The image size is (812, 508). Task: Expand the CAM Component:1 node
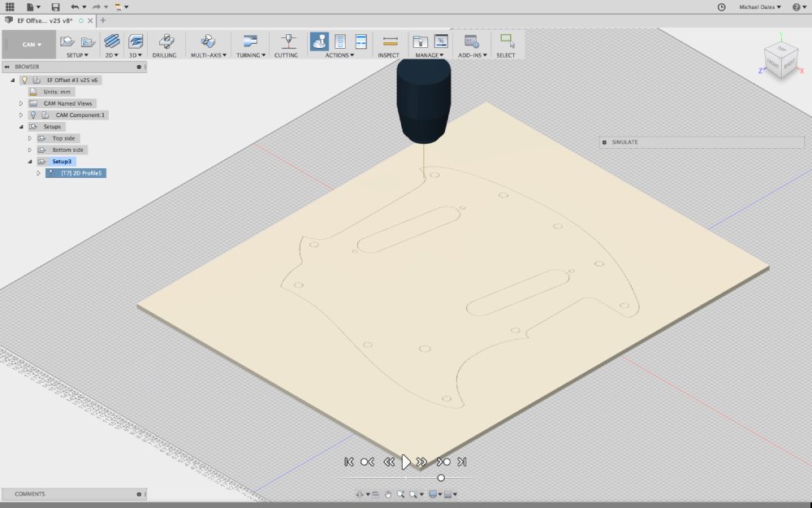point(21,115)
